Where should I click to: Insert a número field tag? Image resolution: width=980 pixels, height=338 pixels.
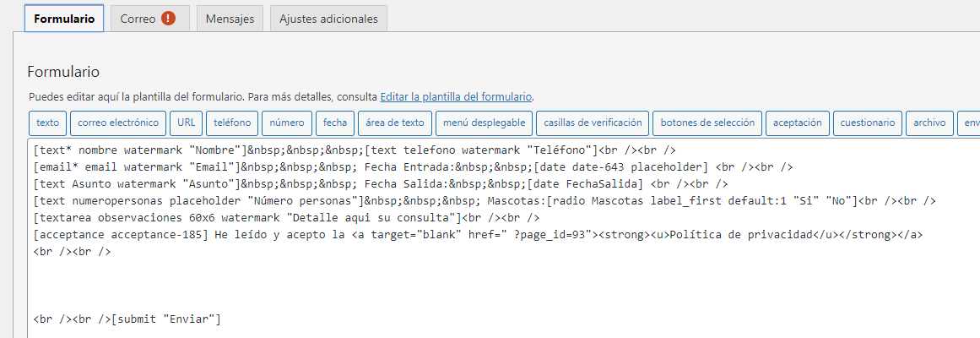click(x=287, y=123)
